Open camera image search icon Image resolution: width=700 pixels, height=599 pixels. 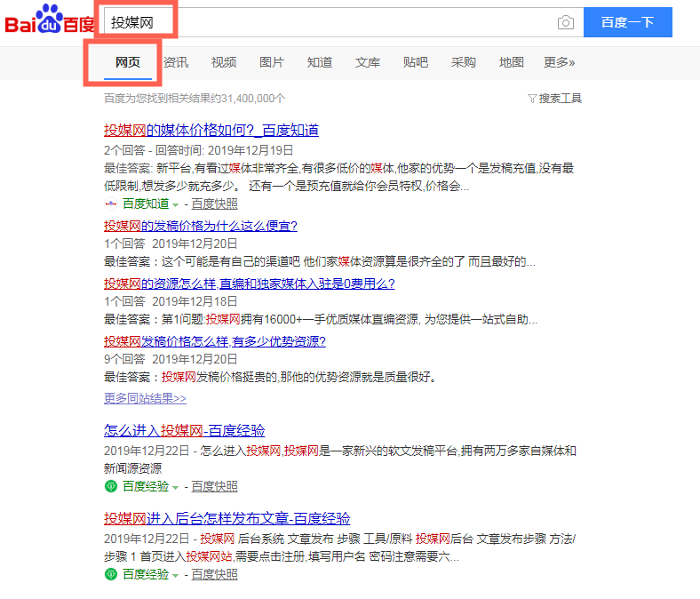(566, 22)
